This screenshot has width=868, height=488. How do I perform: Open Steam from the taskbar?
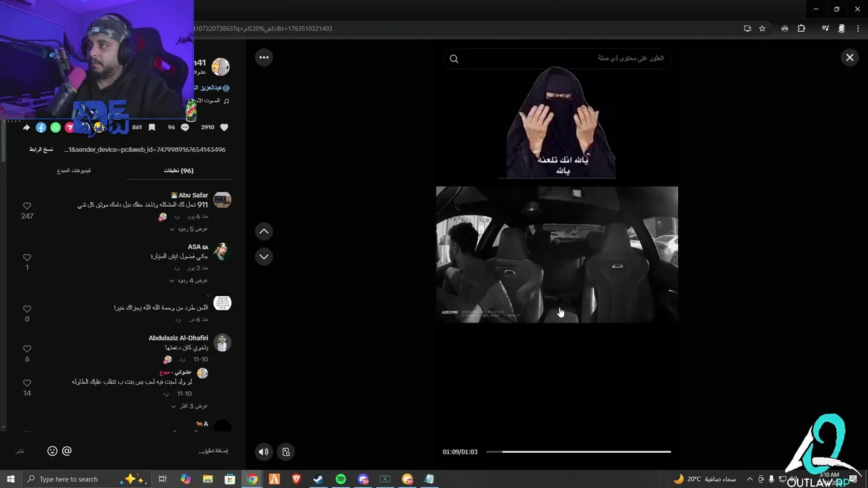[318, 479]
